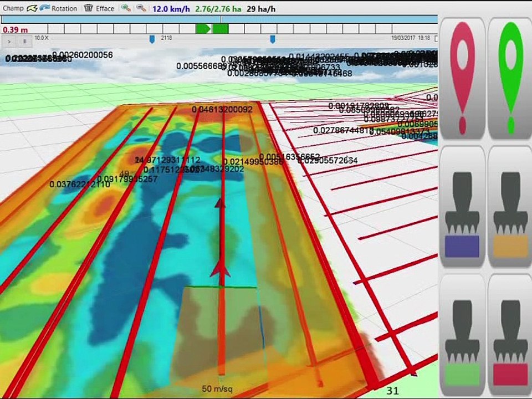Viewport: 532px width, 399px height.
Task: Click the blue progress bar under the toolbar
Action: pyautogui.click(x=219, y=19)
